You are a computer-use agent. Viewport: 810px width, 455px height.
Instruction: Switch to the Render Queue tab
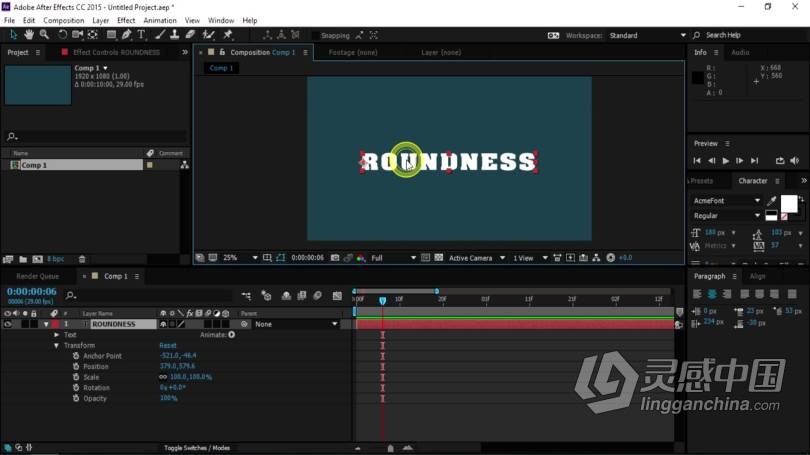pos(35,276)
